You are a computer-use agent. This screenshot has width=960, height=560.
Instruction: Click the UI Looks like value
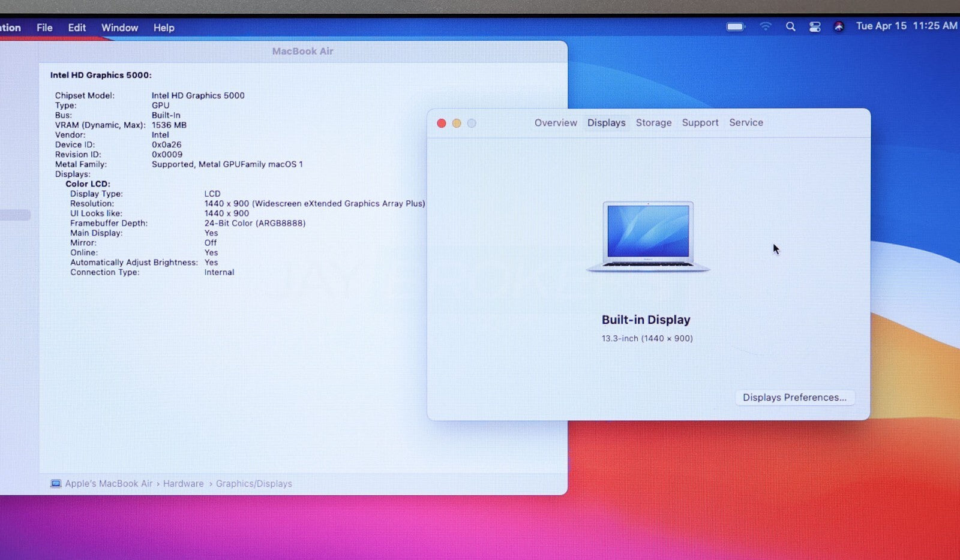click(x=226, y=213)
